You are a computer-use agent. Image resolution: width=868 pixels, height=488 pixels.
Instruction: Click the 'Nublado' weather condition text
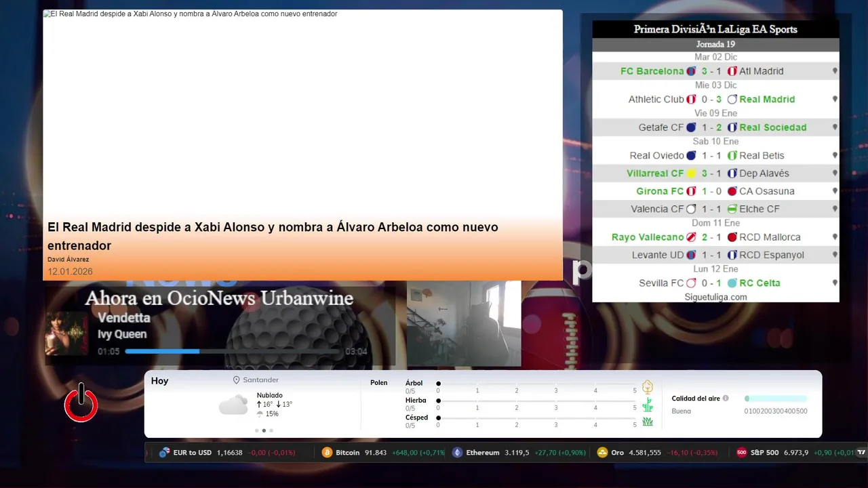270,395
